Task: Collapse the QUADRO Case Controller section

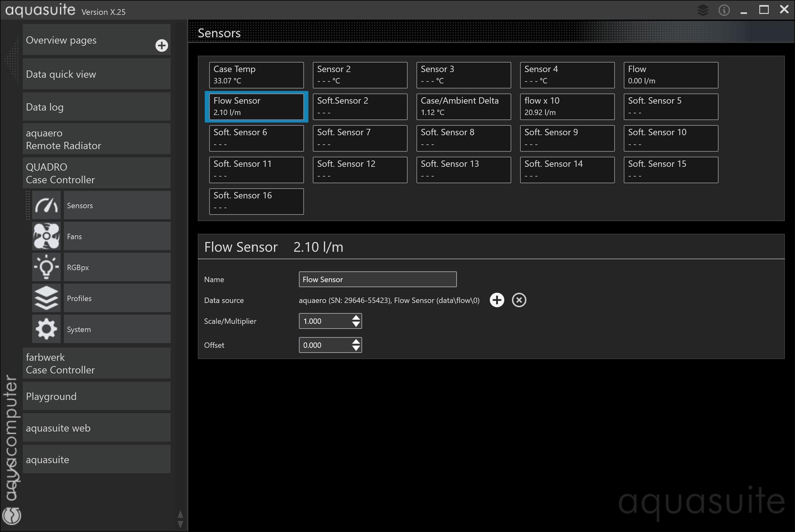Action: [x=96, y=173]
